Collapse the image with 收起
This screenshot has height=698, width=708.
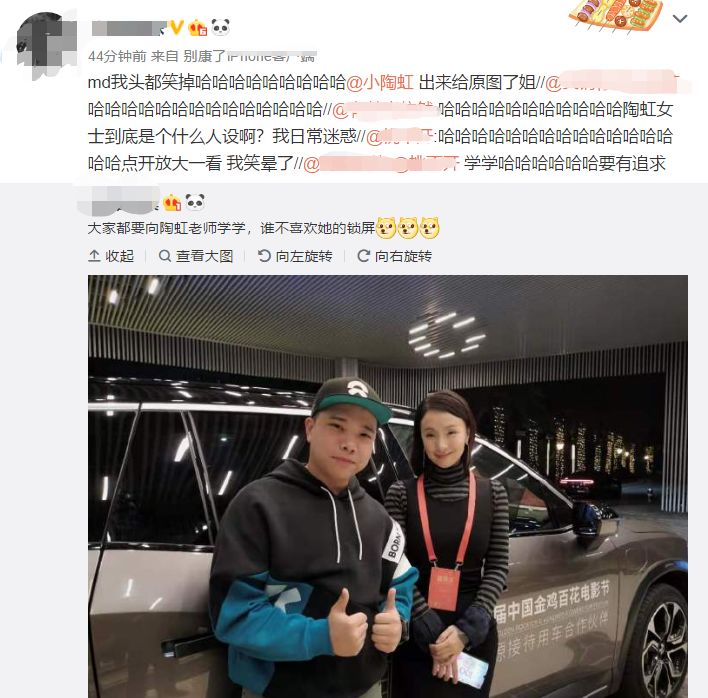coord(111,256)
